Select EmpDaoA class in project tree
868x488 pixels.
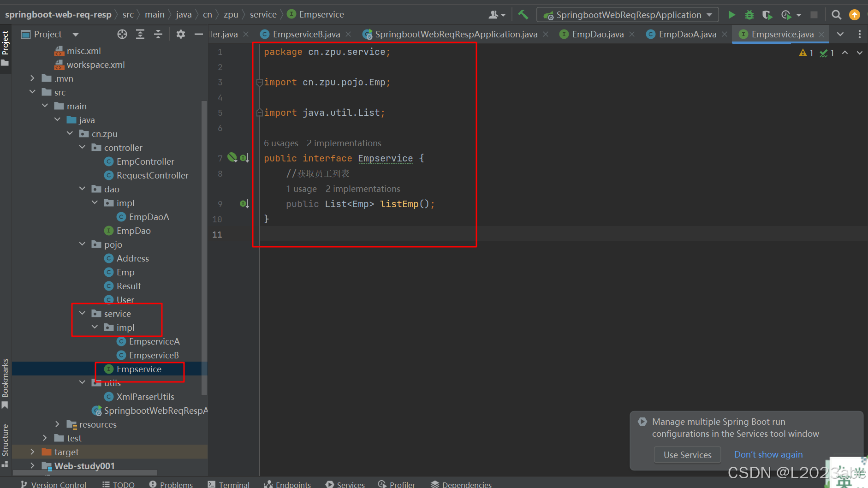click(149, 217)
